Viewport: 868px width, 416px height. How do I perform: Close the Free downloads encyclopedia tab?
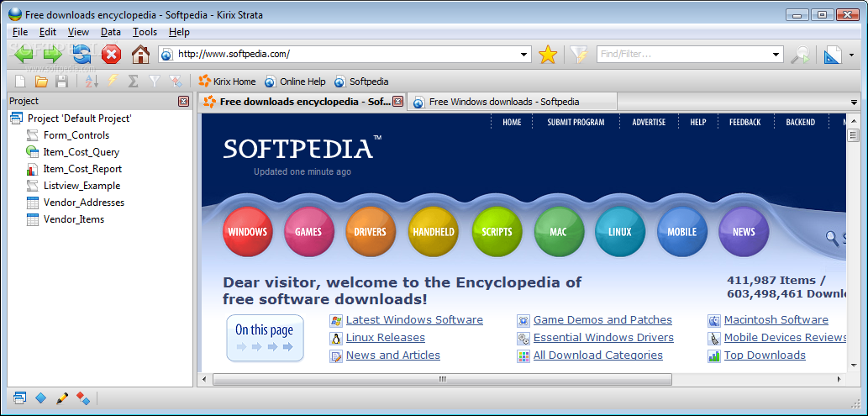[397, 102]
